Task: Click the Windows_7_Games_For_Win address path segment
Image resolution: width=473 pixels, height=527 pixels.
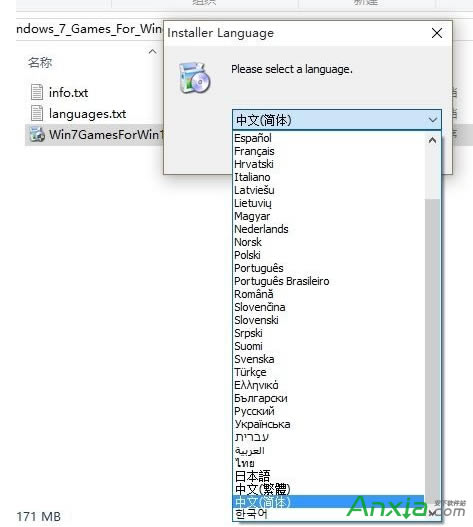Action: (x=89, y=29)
